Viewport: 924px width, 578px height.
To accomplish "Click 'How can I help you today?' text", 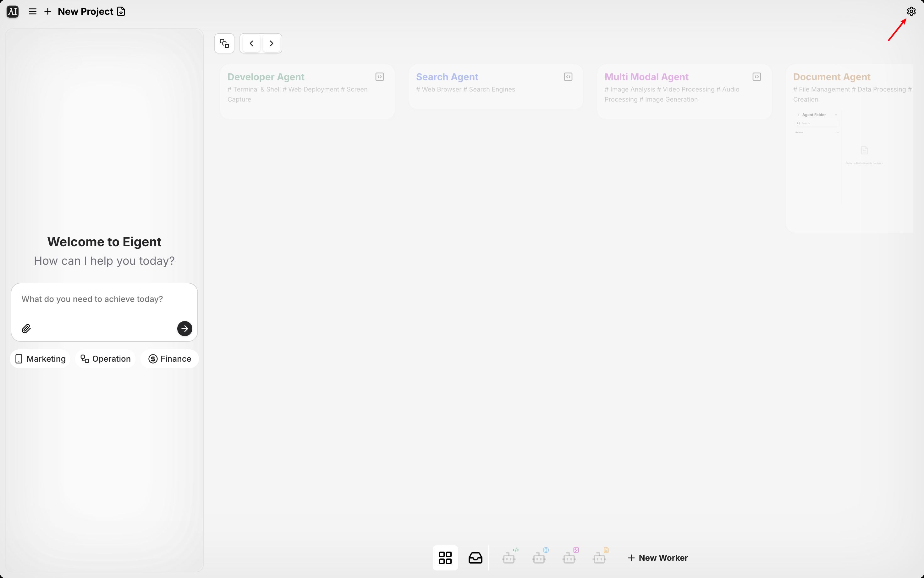I will tap(104, 261).
